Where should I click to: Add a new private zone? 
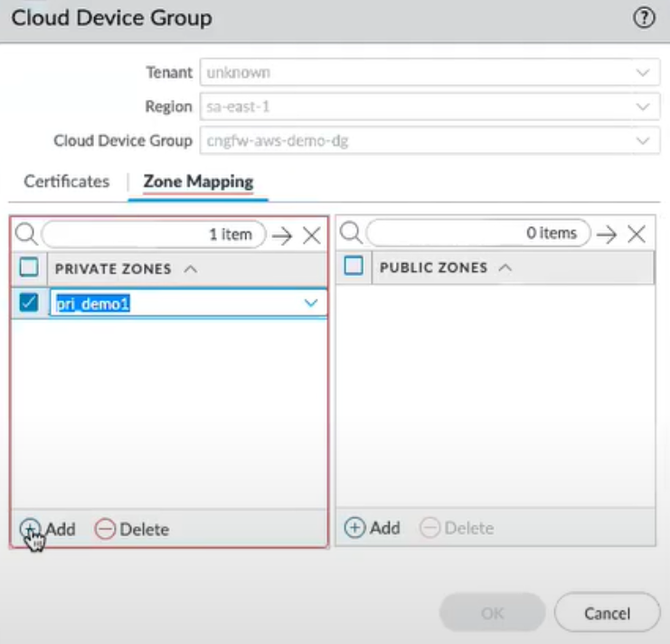click(49, 529)
